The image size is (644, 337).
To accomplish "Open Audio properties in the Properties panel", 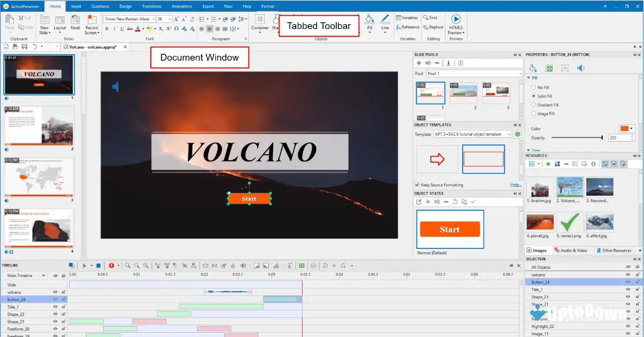I will (x=580, y=68).
